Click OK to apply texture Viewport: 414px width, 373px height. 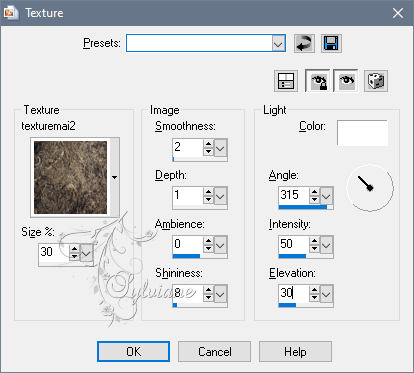click(x=133, y=352)
